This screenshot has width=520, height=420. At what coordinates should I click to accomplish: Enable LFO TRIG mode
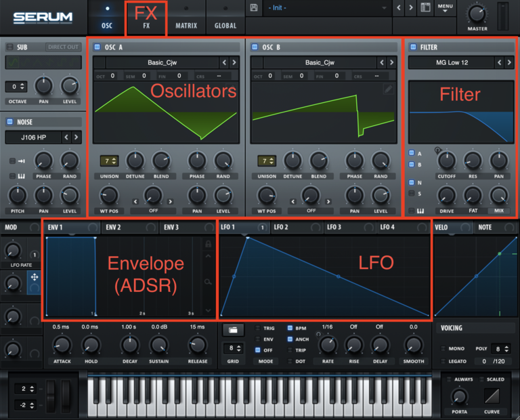click(257, 328)
